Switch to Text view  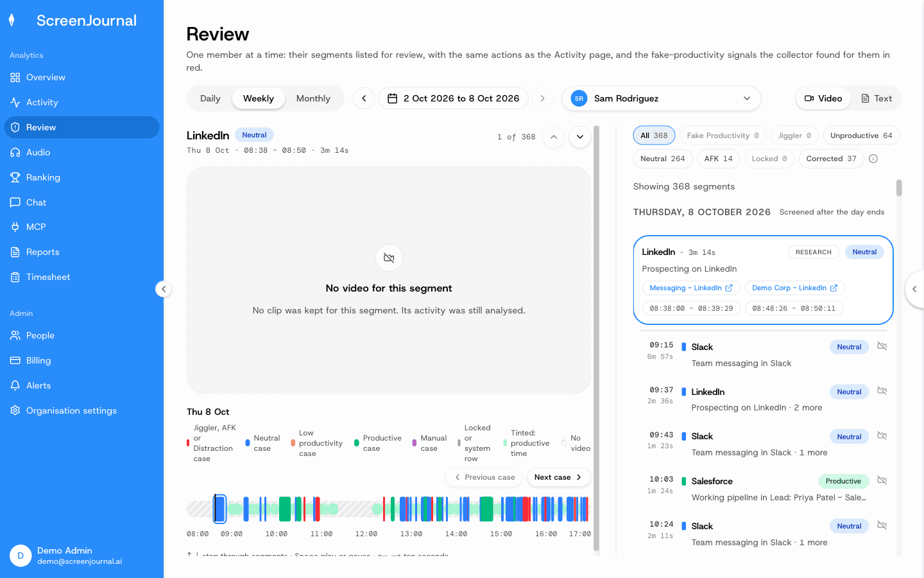(x=877, y=98)
